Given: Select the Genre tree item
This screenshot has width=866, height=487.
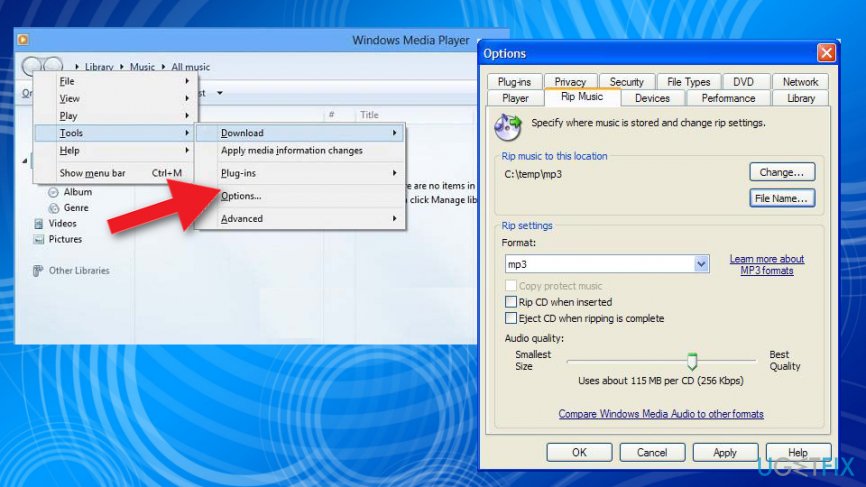Looking at the screenshot, I should 76,208.
